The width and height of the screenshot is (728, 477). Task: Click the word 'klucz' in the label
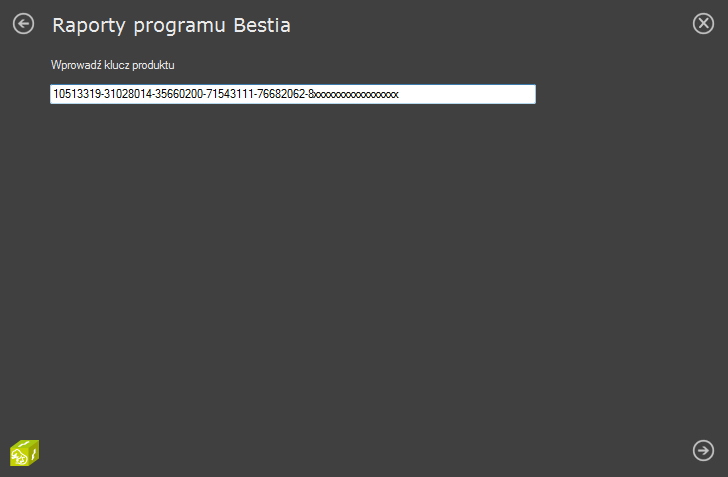pyautogui.click(x=117, y=65)
